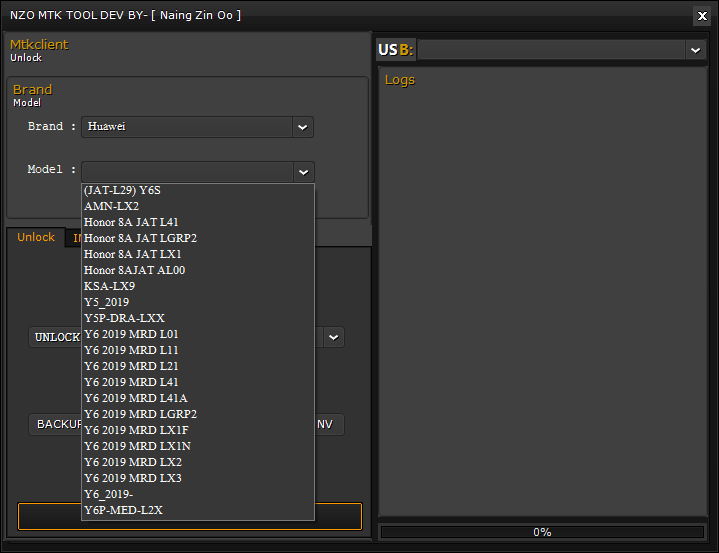The height and width of the screenshot is (553, 719).
Task: Close the NZO MTK Tool window
Action: click(702, 15)
